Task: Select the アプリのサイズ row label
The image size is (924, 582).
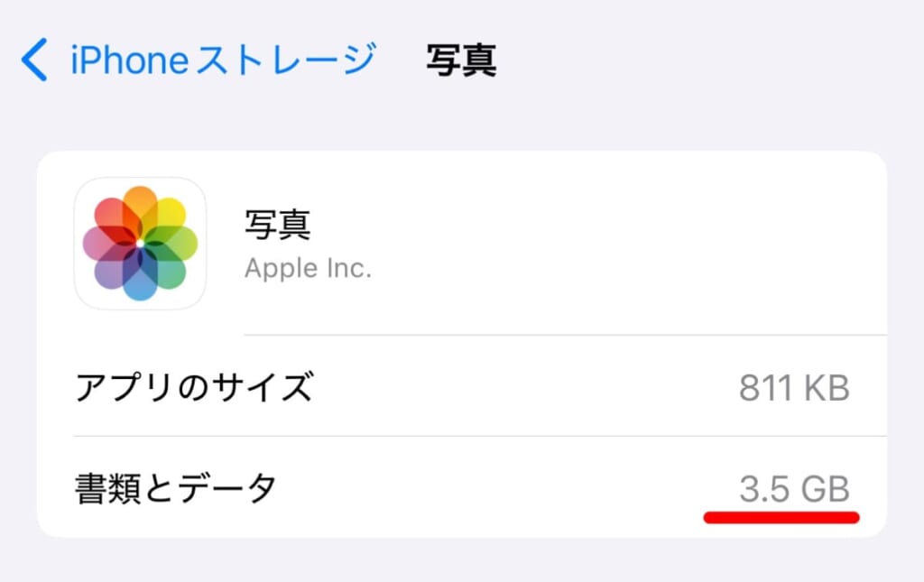Action: tap(193, 388)
